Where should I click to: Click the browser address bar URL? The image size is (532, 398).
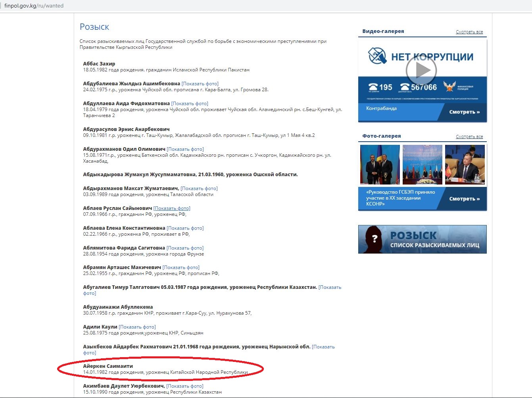pyautogui.click(x=34, y=6)
